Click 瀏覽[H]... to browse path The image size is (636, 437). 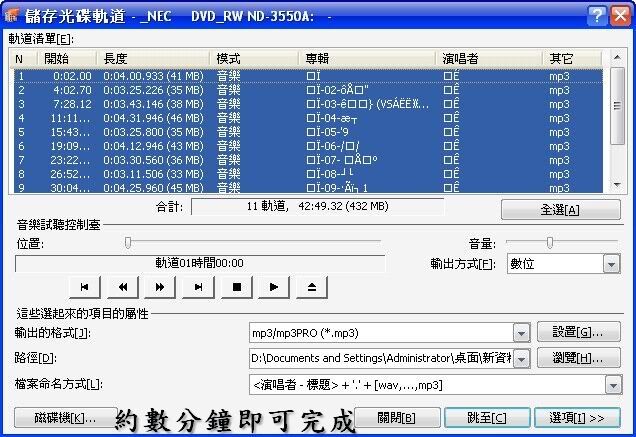[578, 358]
